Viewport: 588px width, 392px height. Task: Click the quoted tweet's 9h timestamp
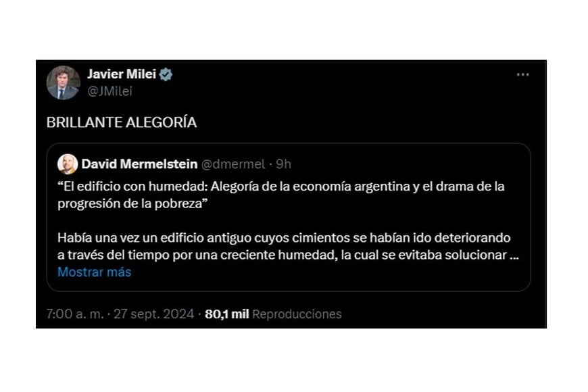point(284,164)
